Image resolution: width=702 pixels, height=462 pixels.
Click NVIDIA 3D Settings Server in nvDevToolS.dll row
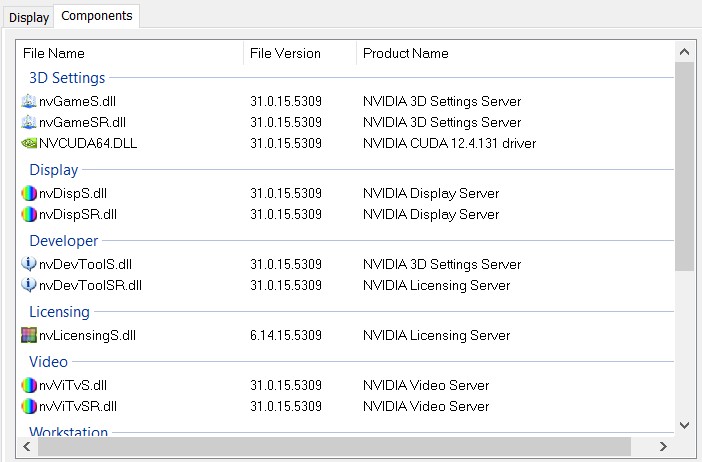442,264
